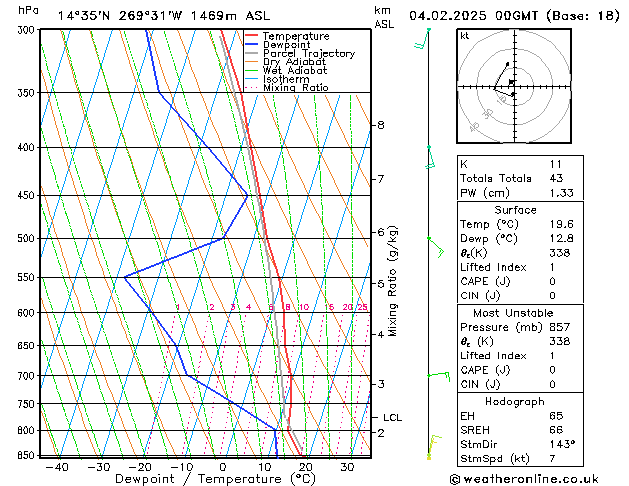Click the wind barb at 300 hPa
The height and width of the screenshot is (486, 629).
[x=422, y=39]
